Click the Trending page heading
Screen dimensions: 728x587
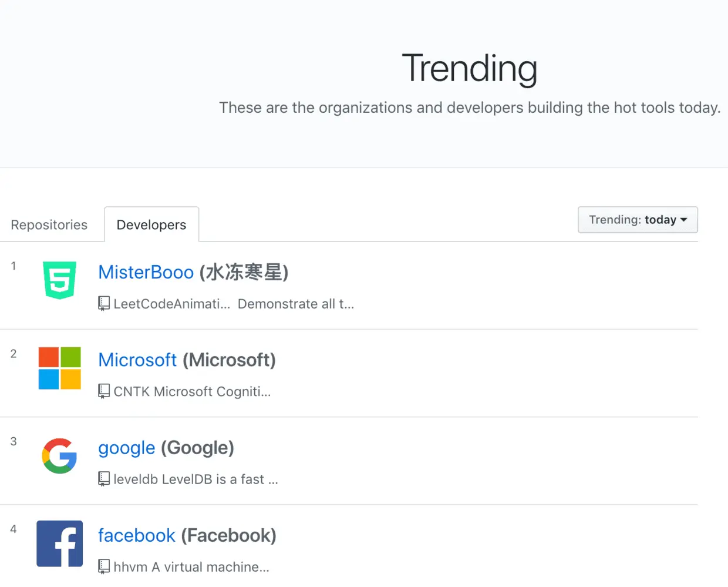click(x=470, y=69)
